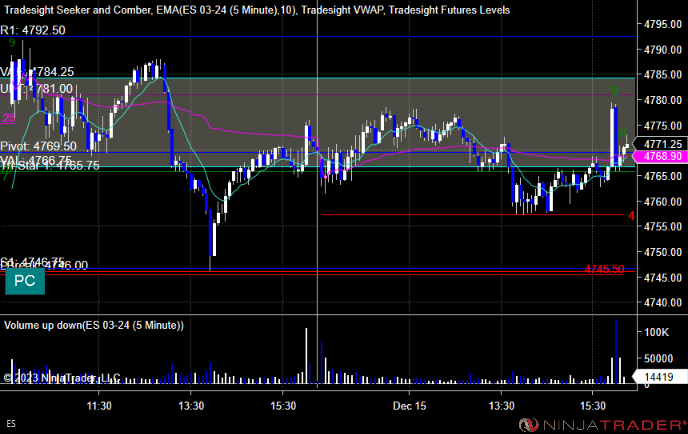Click the Volume up down panel label
The image size is (688, 434).
tap(94, 325)
